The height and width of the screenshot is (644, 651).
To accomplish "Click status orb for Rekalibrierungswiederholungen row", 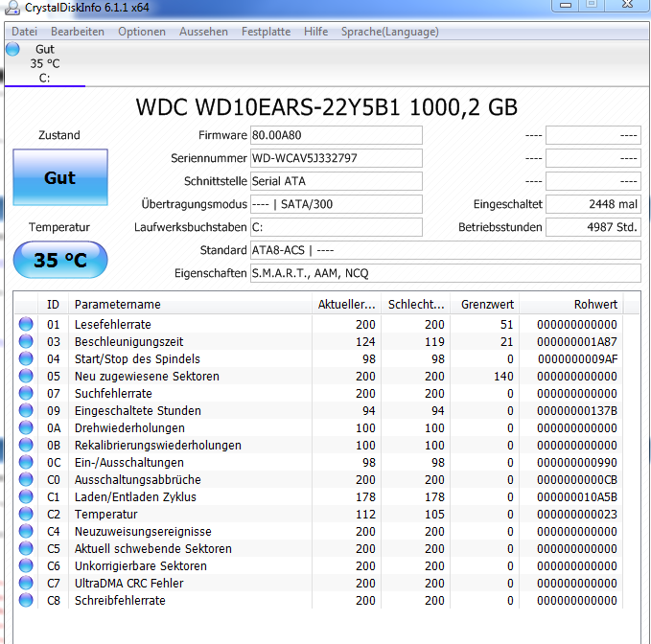I will [x=26, y=445].
